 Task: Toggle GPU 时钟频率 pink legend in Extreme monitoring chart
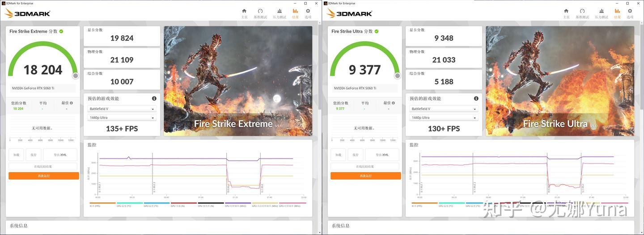pos(292,204)
